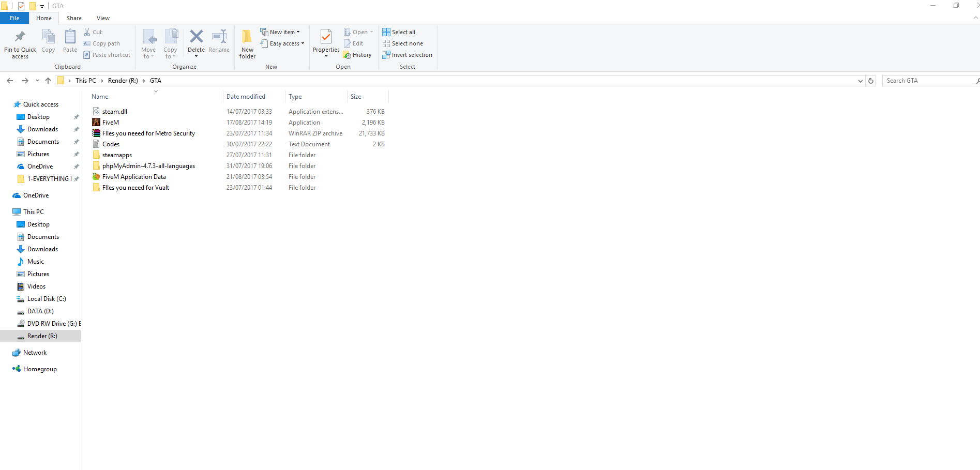Click Copy path in Clipboard group
Screen dimensions: 980x470
tap(102, 43)
